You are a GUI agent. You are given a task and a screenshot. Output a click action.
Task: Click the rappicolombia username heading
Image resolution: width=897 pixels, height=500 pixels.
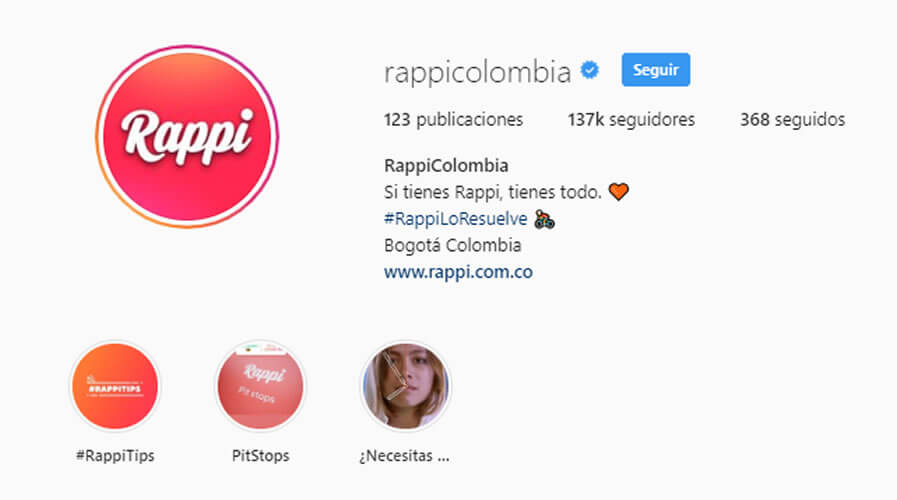pos(477,73)
